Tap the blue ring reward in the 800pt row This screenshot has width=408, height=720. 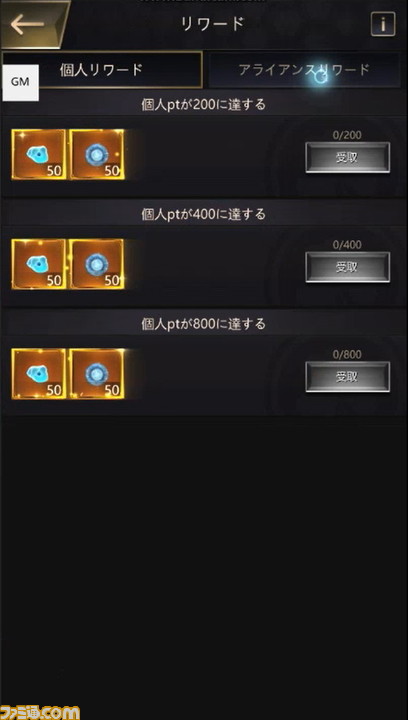click(x=97, y=374)
